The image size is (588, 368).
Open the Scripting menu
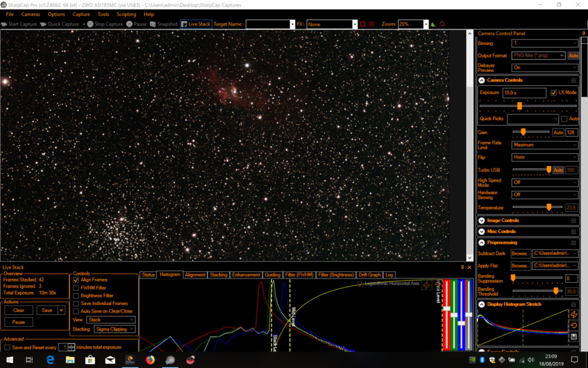[x=126, y=14]
